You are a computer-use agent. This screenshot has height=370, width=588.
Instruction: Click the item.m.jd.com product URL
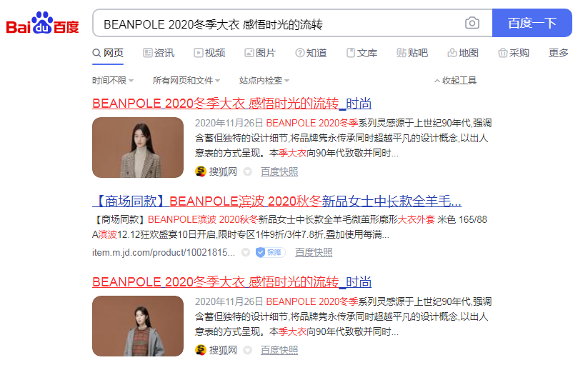tap(164, 252)
